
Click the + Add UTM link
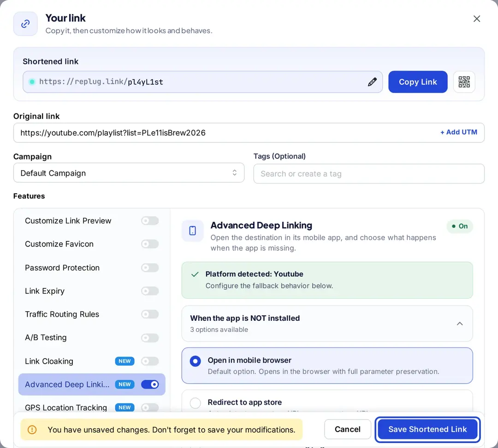[x=459, y=132]
